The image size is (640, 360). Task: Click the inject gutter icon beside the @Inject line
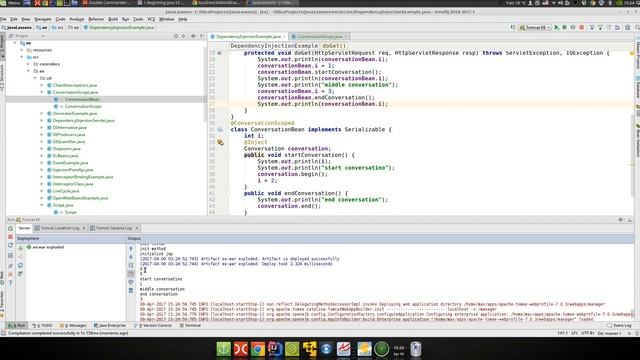click(220, 142)
